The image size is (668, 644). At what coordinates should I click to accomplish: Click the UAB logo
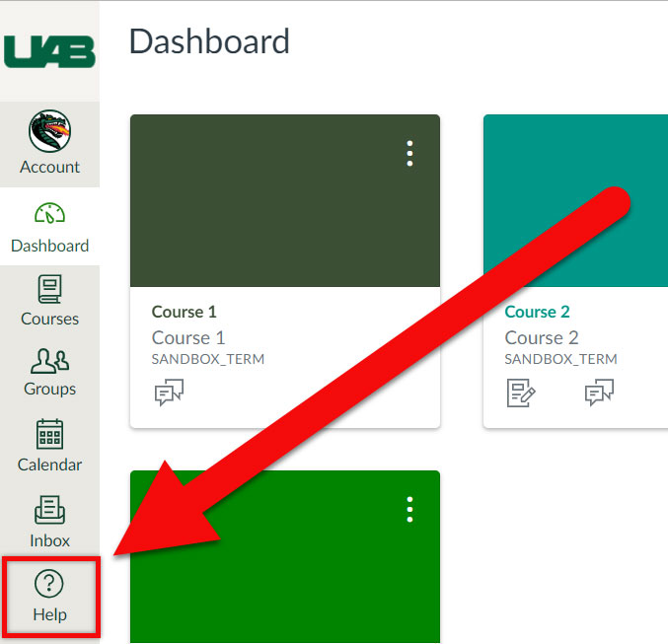tap(49, 51)
